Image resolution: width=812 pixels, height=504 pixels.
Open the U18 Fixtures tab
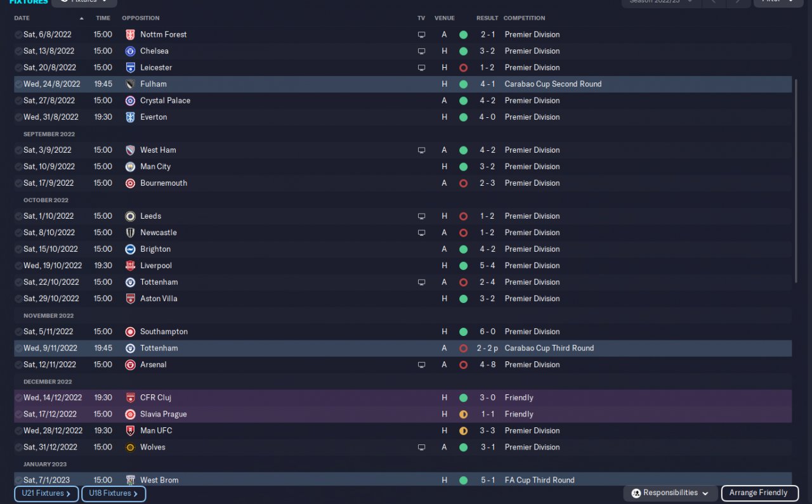coord(114,493)
